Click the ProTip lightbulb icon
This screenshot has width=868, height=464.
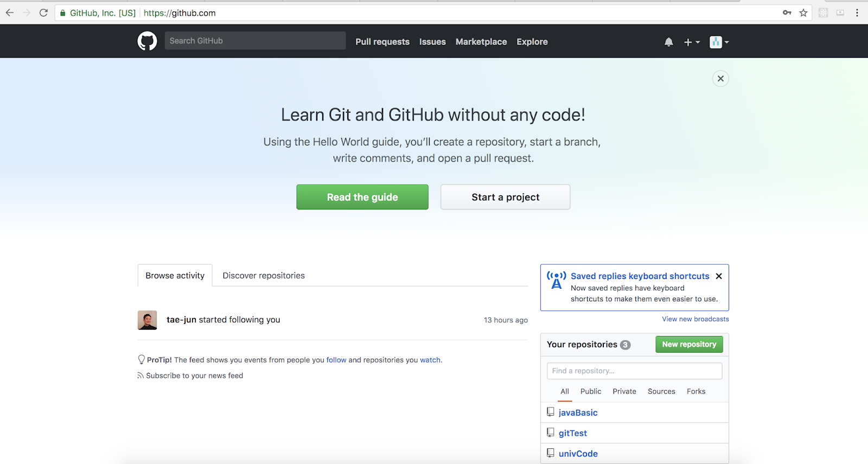pyautogui.click(x=142, y=359)
